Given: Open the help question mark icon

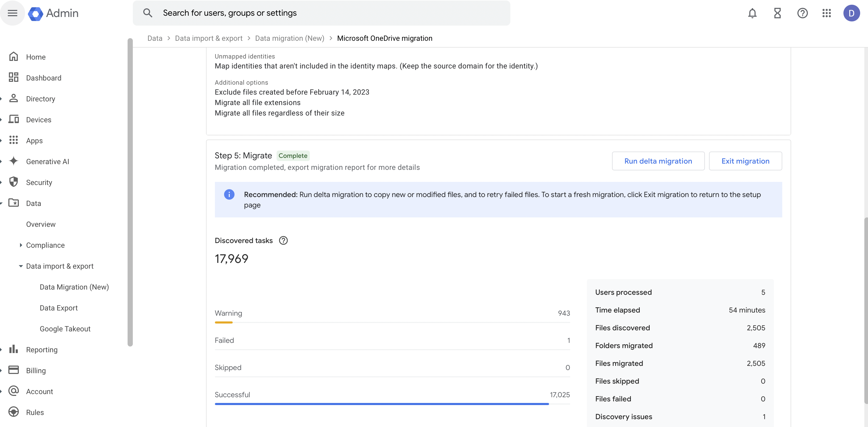Looking at the screenshot, I should pyautogui.click(x=802, y=13).
